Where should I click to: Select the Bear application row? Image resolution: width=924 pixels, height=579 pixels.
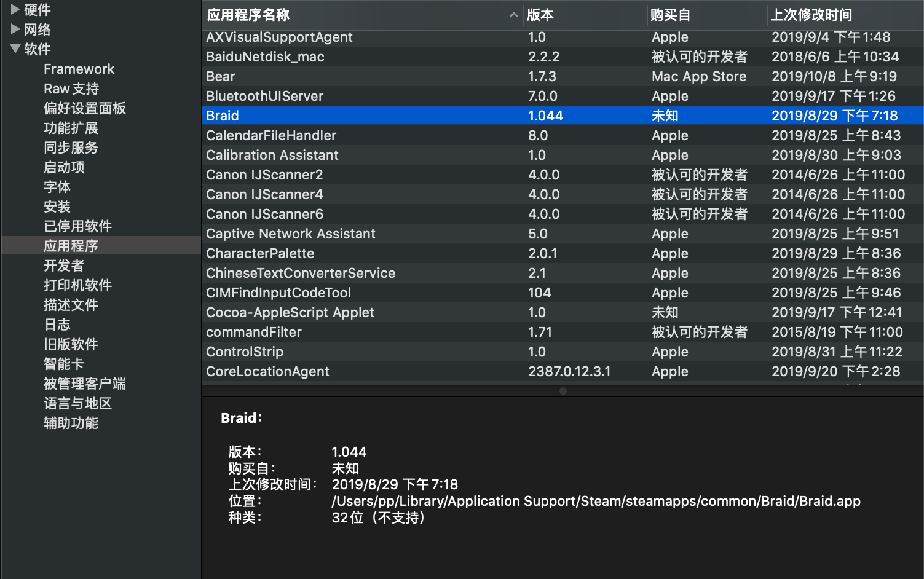(x=563, y=76)
